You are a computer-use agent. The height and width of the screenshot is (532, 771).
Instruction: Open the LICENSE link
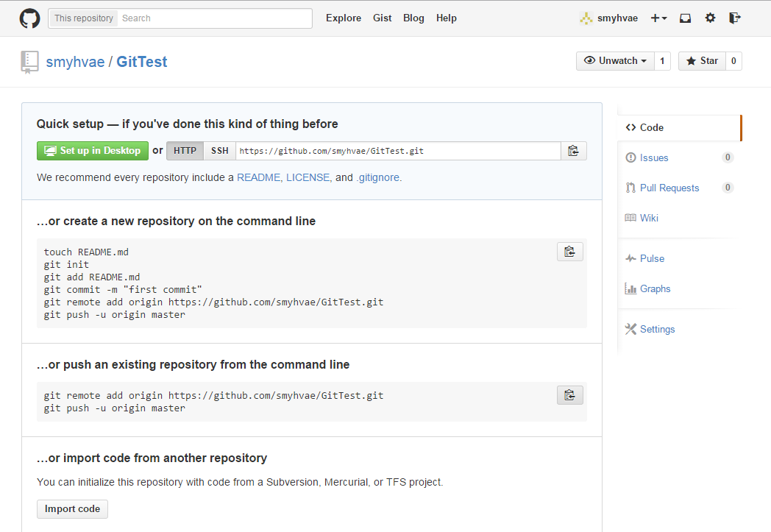pyautogui.click(x=308, y=177)
